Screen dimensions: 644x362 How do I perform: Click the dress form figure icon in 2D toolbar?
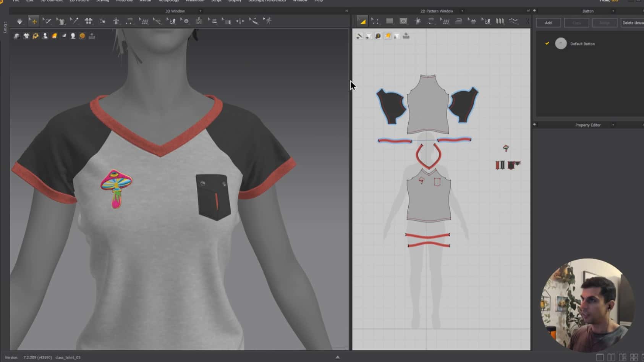(x=417, y=21)
